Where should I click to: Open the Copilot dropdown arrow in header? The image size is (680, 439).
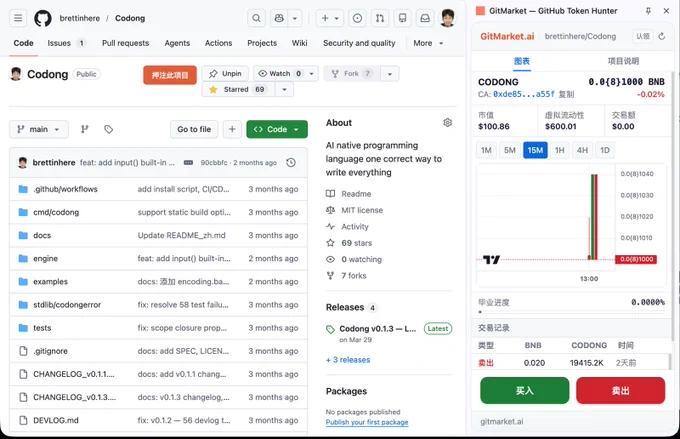(x=295, y=18)
